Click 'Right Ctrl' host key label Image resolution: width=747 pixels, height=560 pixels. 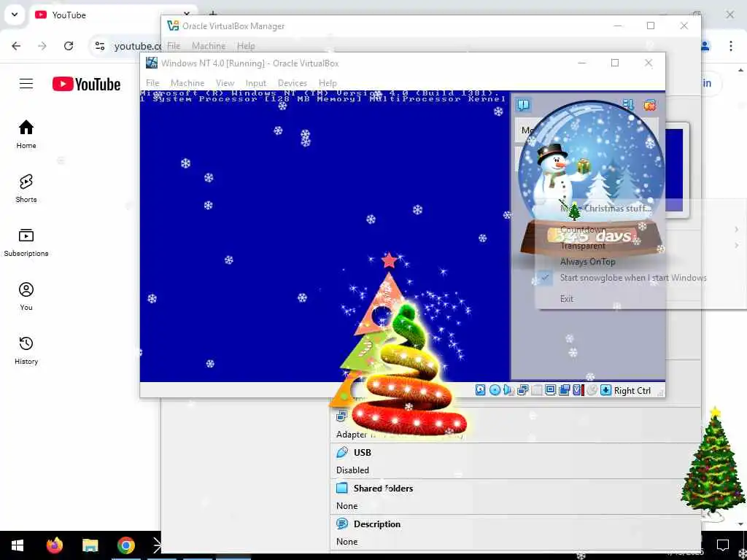tap(632, 391)
